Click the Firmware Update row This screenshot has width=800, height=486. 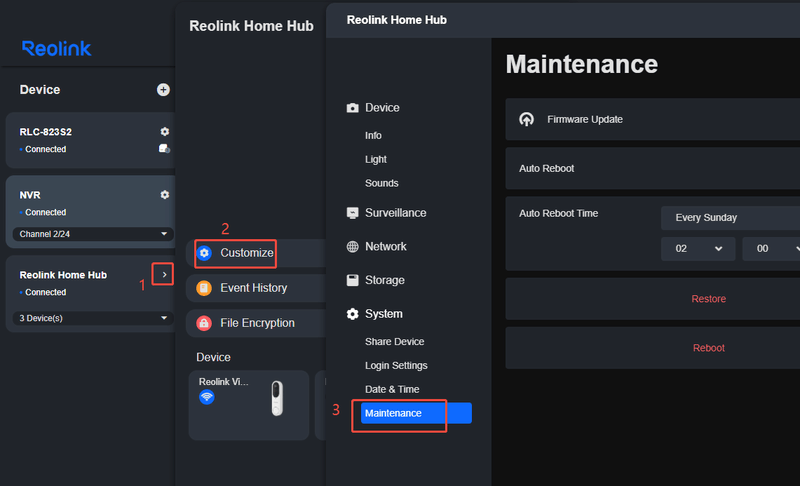point(653,119)
